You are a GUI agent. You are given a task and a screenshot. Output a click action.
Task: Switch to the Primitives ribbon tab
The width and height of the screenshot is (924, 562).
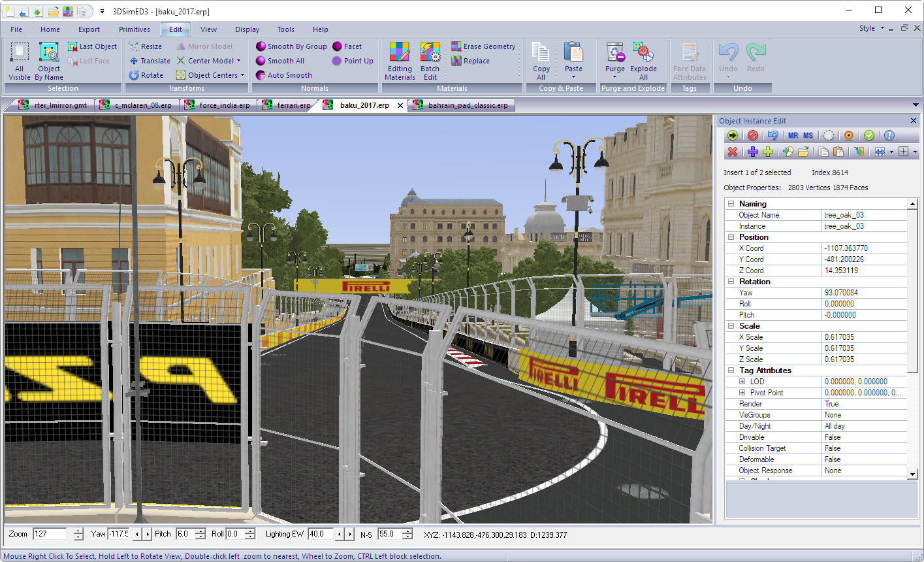point(135,29)
